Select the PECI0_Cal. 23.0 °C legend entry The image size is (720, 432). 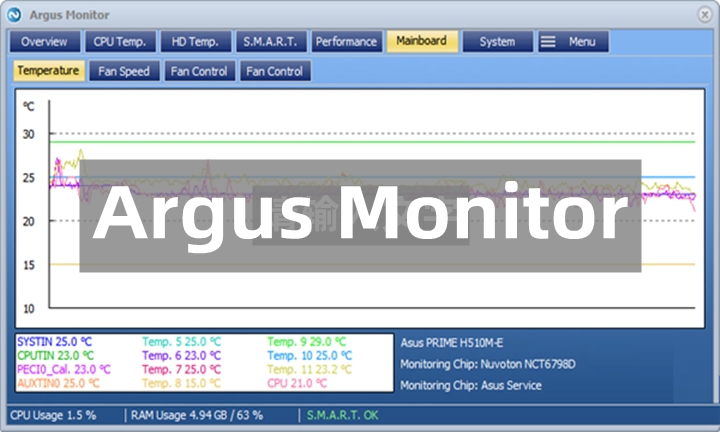[x=64, y=370]
